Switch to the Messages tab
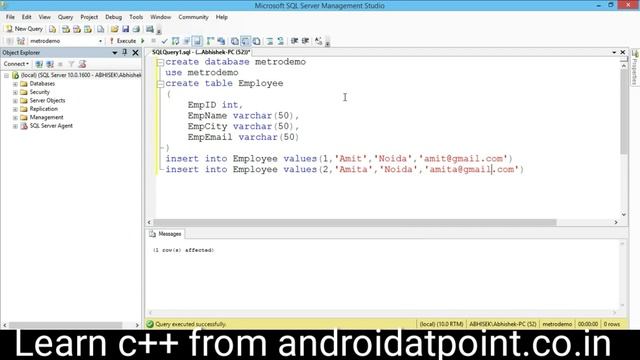This screenshot has width=640, height=360. pyautogui.click(x=166, y=234)
